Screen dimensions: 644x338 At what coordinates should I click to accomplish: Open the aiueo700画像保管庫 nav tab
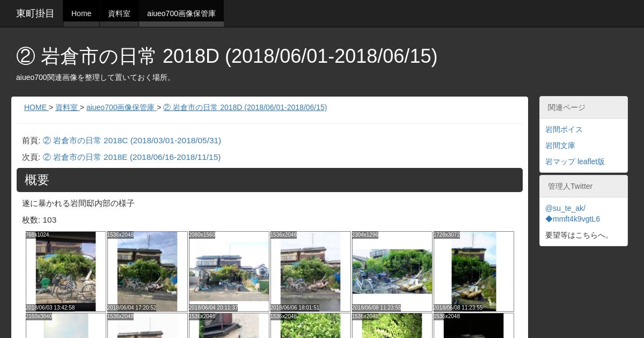181,13
